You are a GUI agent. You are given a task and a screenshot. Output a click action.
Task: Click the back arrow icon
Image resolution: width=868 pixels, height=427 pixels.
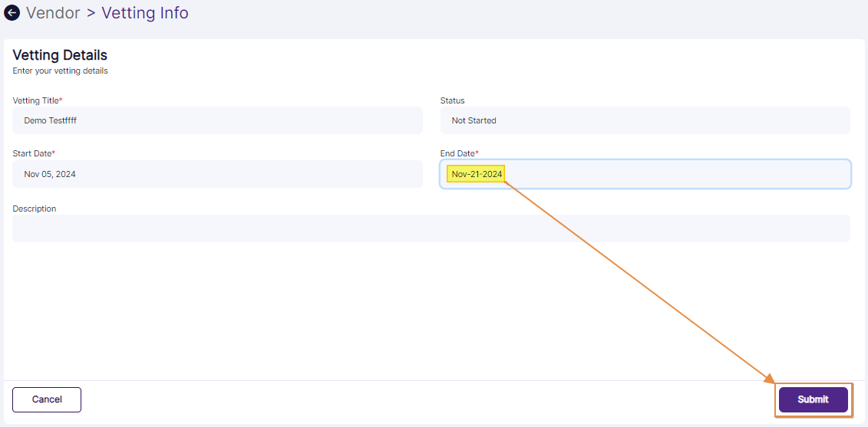12,13
